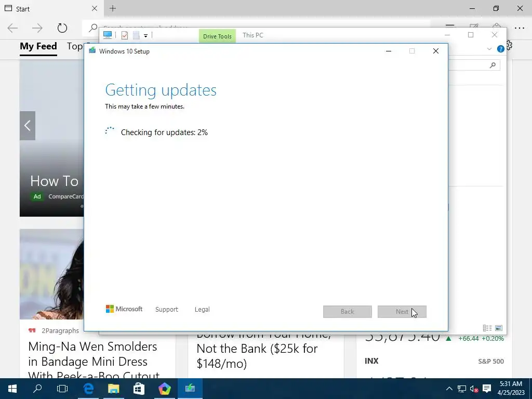Open the muted volume tray icon

pos(474,389)
